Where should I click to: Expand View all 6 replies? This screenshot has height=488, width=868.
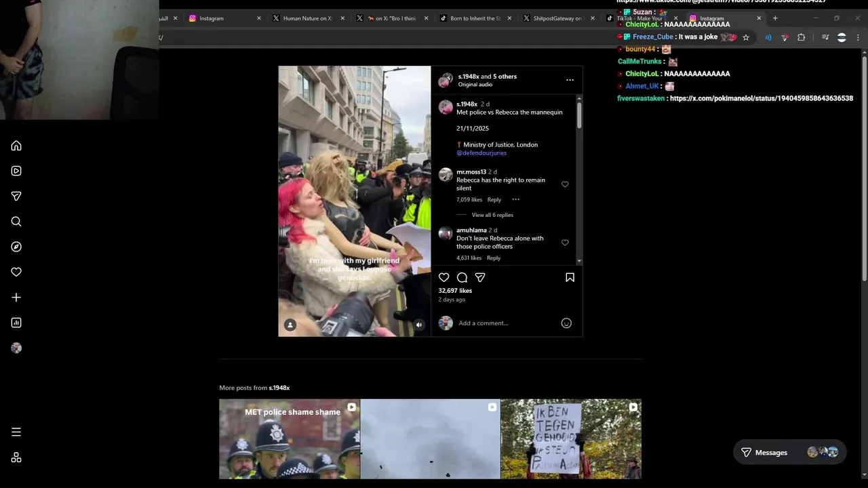click(492, 215)
